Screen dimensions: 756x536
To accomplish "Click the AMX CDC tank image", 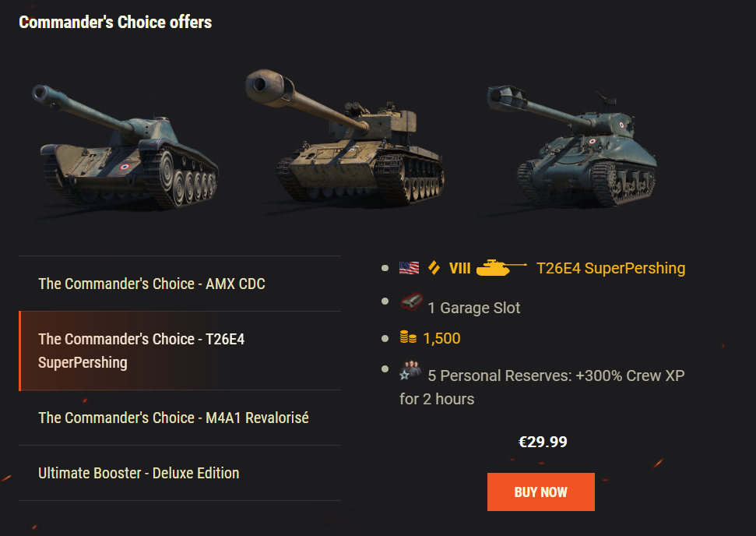I will tap(125, 144).
